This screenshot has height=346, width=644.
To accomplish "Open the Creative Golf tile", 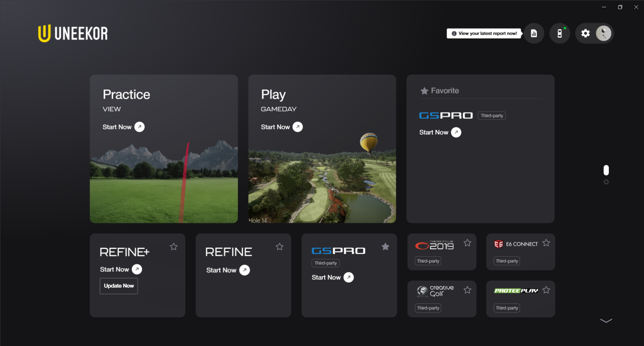I will click(435, 291).
